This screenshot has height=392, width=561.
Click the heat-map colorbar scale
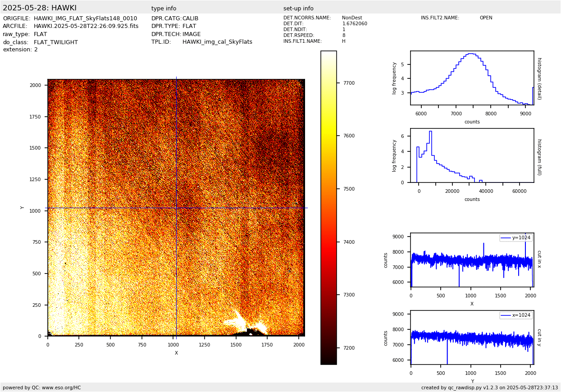(x=328, y=207)
